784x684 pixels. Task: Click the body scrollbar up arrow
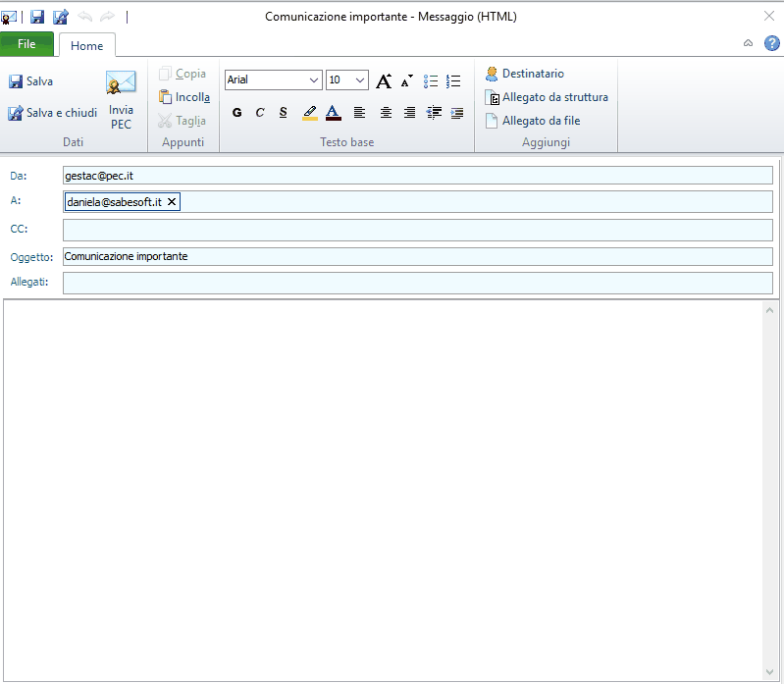[770, 310]
